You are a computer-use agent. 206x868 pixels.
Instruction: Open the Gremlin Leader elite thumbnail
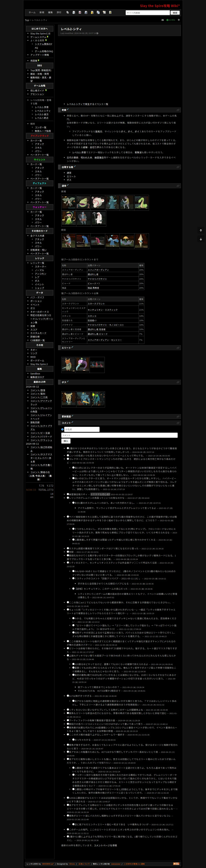click(x=68, y=365)
